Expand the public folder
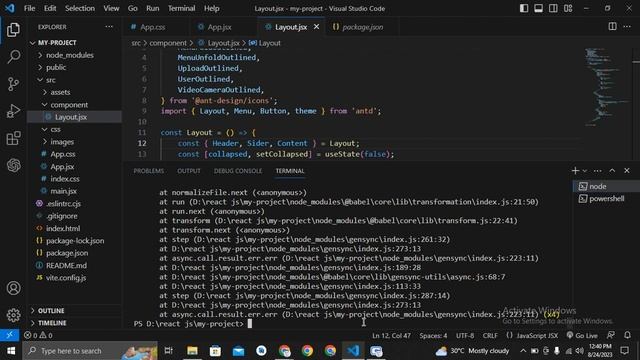 pyautogui.click(x=74, y=67)
